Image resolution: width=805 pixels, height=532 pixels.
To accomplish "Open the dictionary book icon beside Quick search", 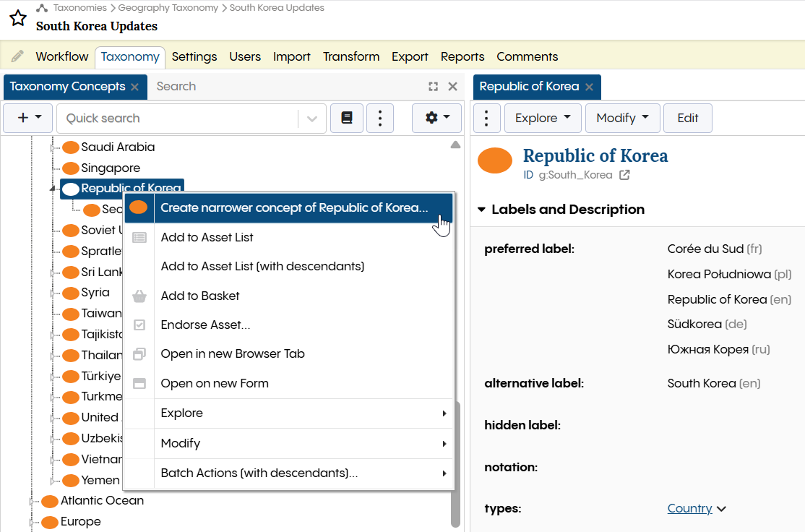I will [x=347, y=118].
